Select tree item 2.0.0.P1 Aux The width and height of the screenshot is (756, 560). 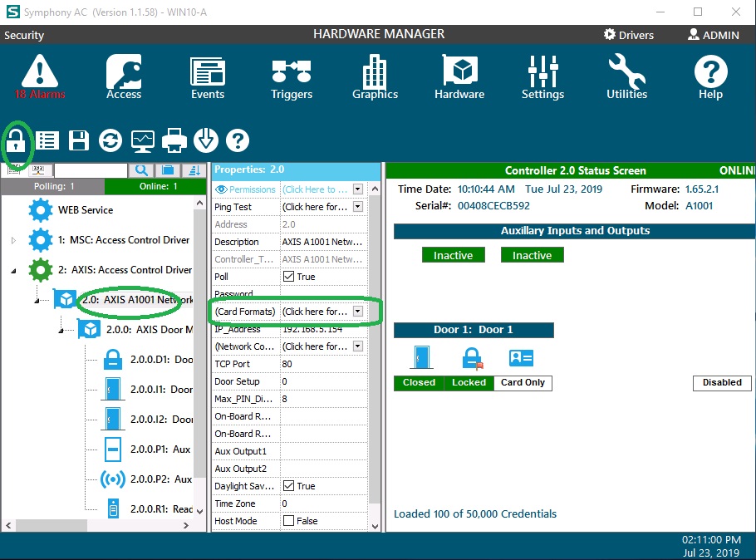pyautogui.click(x=160, y=449)
